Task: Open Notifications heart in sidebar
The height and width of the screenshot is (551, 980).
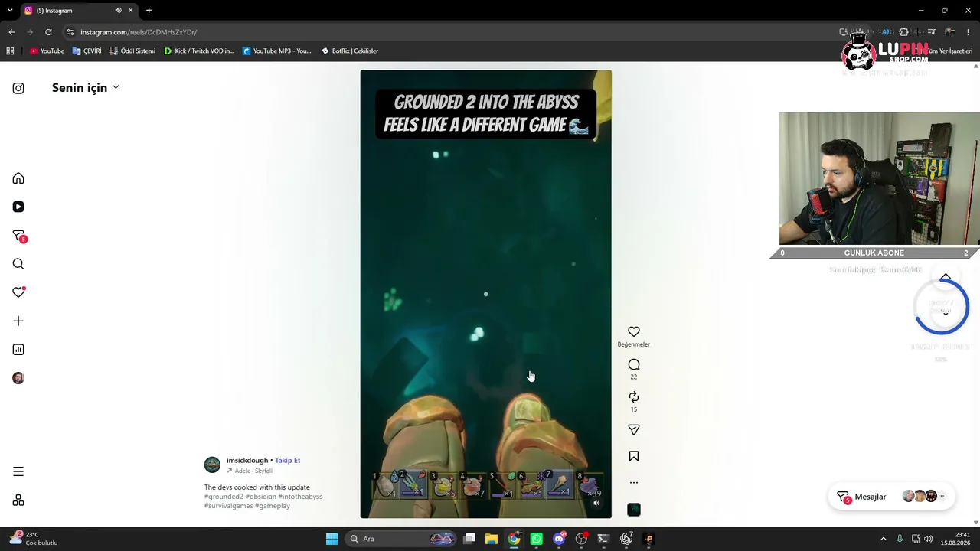Action: pyautogui.click(x=18, y=292)
